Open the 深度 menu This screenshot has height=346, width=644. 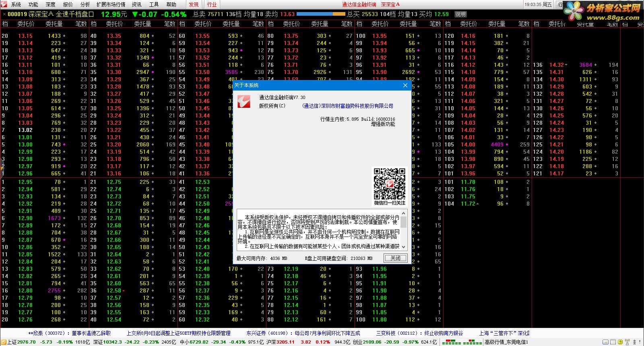click(51, 4)
